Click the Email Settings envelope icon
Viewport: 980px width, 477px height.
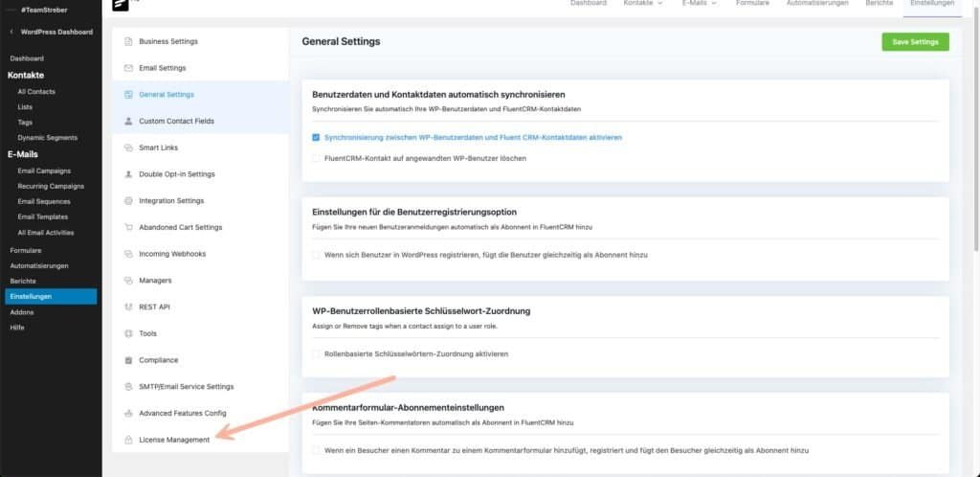[x=129, y=68]
